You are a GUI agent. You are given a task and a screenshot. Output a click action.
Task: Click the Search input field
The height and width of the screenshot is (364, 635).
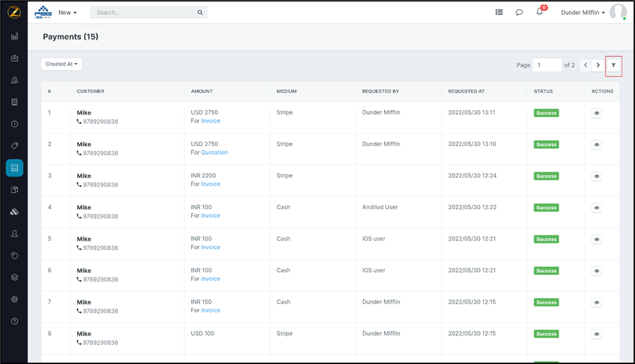click(144, 13)
